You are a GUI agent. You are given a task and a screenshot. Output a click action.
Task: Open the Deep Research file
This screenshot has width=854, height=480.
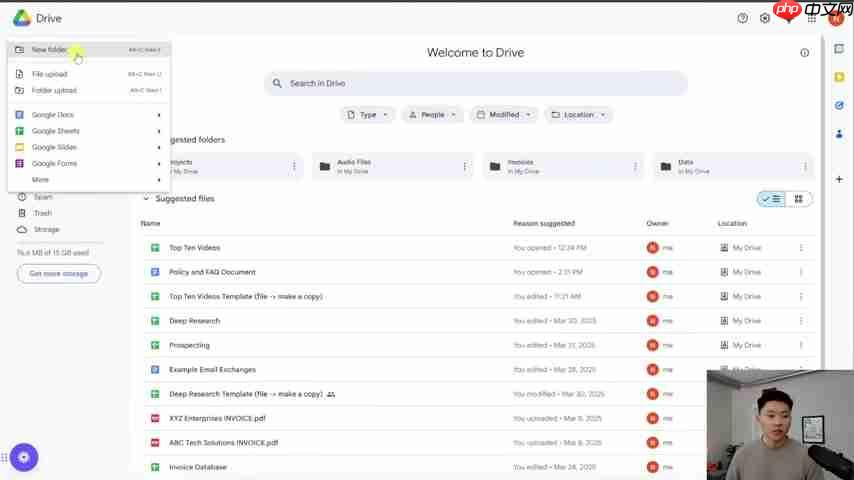coord(194,321)
